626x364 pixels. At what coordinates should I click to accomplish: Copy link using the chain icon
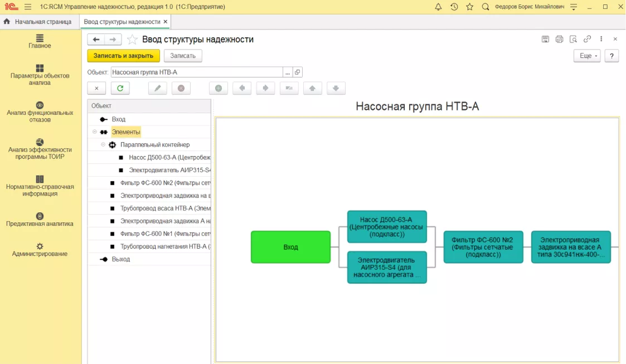click(x=587, y=39)
